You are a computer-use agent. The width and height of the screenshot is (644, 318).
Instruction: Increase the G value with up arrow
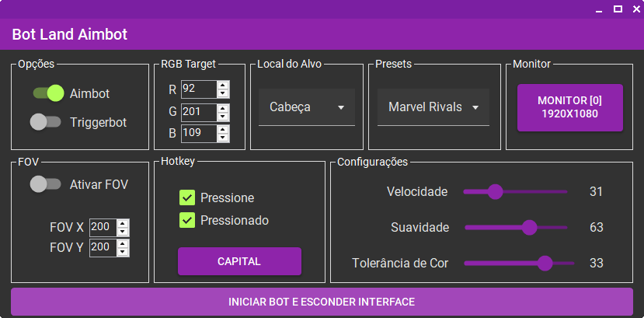pyautogui.click(x=223, y=107)
